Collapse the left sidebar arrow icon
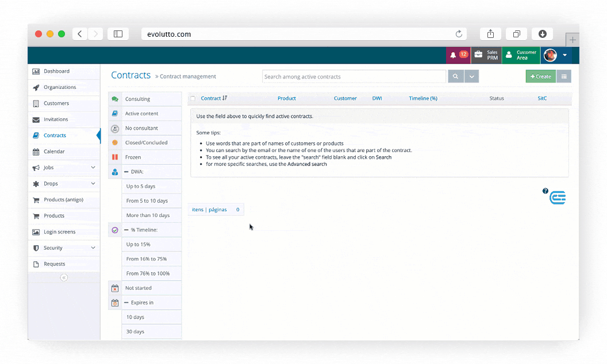607x364 pixels. coord(64,277)
